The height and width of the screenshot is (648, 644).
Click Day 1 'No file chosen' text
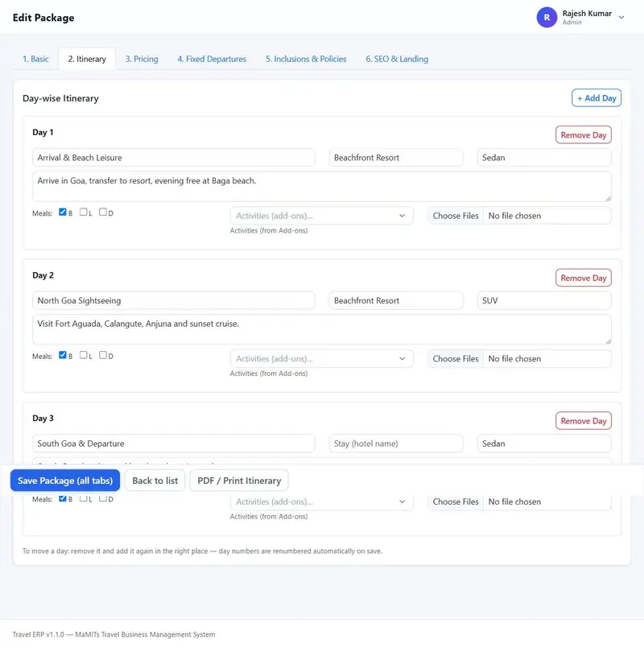[514, 216]
